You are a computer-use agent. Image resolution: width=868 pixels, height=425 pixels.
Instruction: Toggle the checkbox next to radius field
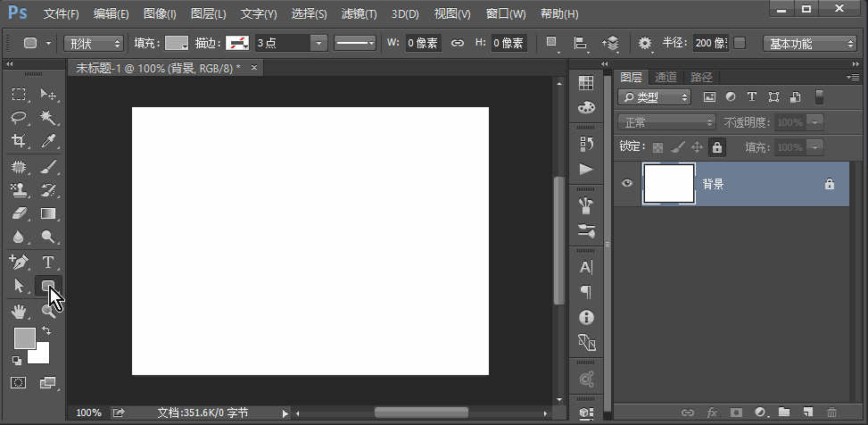click(x=740, y=43)
